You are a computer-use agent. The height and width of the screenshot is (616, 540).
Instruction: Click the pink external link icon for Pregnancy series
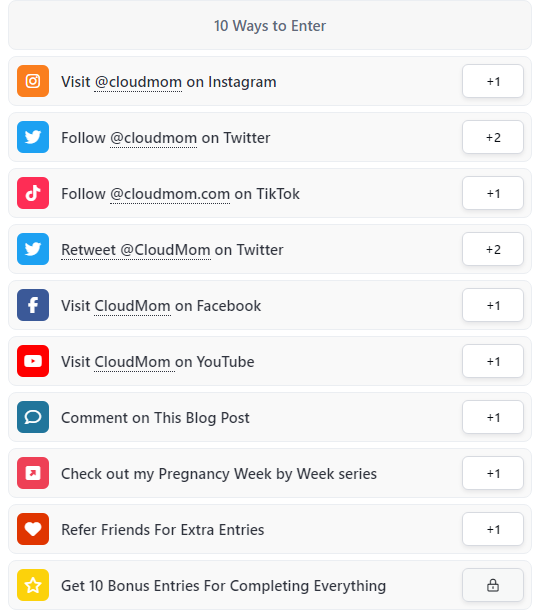click(33, 473)
